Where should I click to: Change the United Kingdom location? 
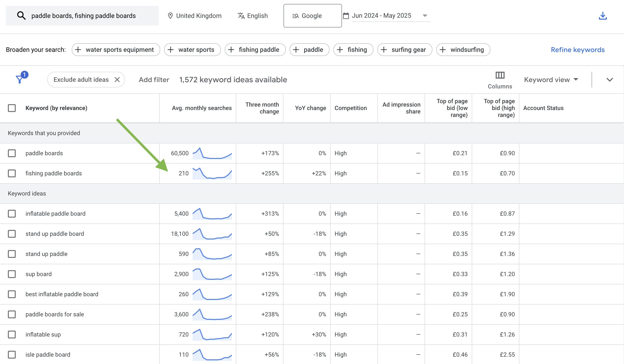coord(195,16)
